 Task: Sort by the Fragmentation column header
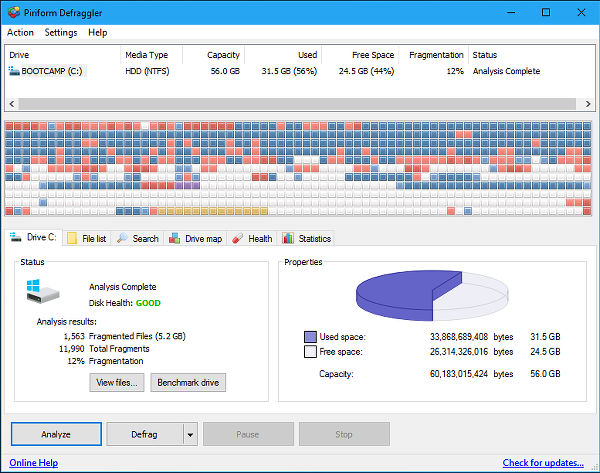click(x=434, y=55)
